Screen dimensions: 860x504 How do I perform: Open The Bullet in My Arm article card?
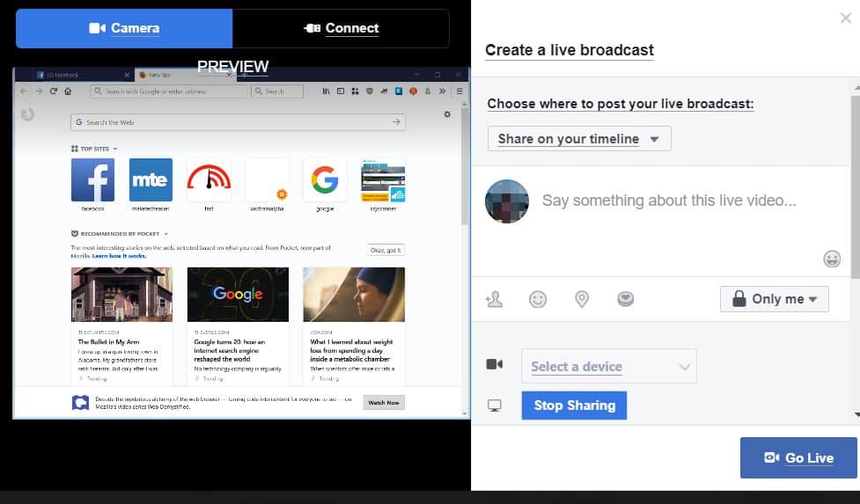coord(121,326)
